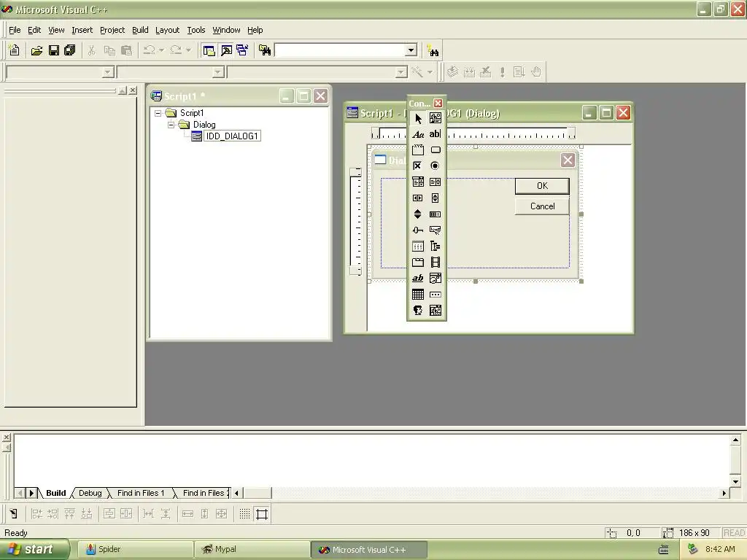Click the Windows start button

34,549
